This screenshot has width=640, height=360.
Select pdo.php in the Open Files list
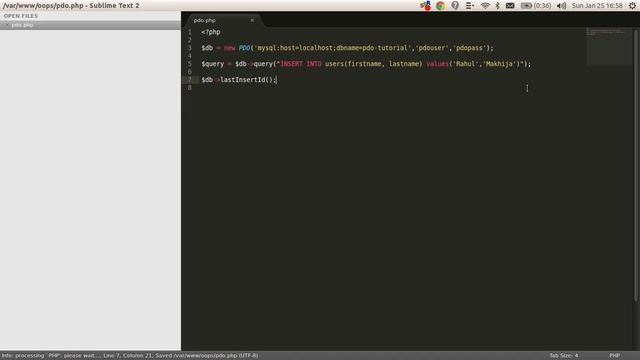click(90, 25)
